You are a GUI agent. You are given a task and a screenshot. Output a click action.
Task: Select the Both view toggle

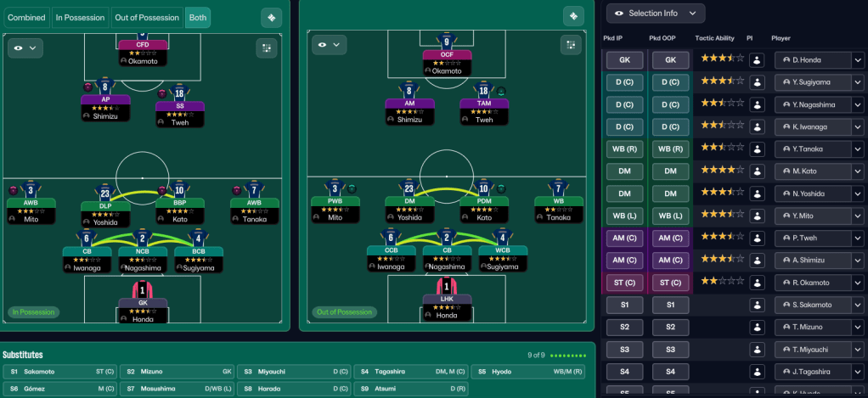(198, 18)
